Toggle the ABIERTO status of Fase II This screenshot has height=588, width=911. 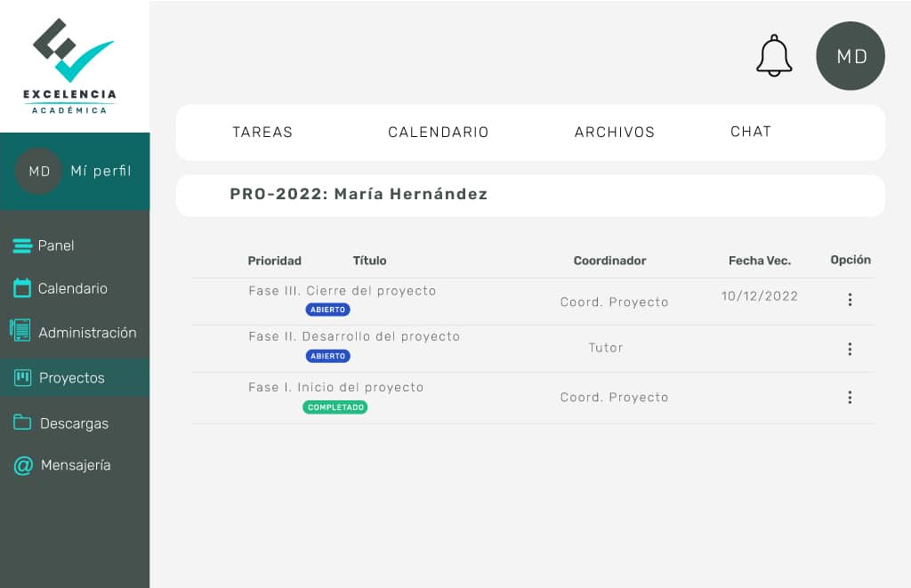point(327,355)
